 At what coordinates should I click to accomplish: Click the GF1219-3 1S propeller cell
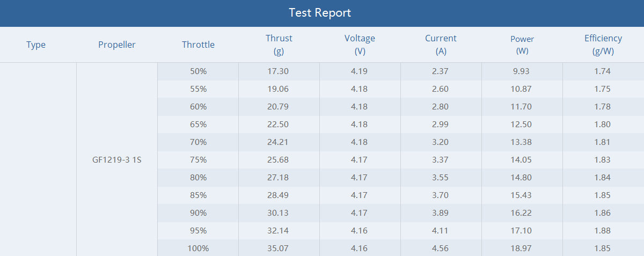point(116,160)
